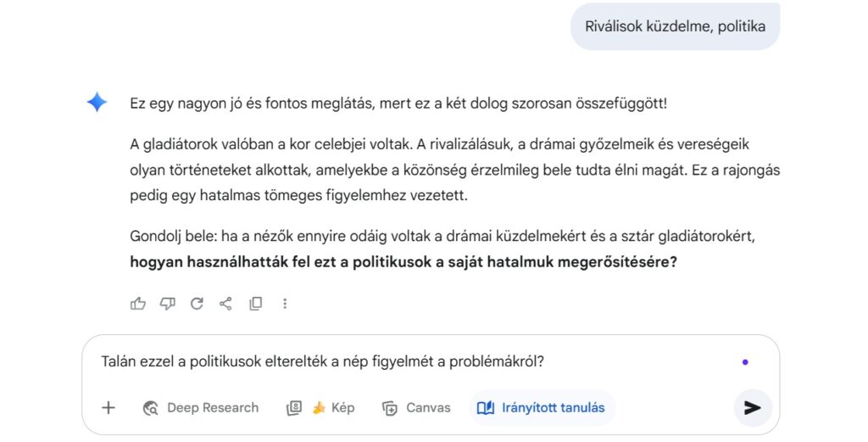Click the prompt text input field
The width and height of the screenshot is (868, 442).
[x=407, y=361]
